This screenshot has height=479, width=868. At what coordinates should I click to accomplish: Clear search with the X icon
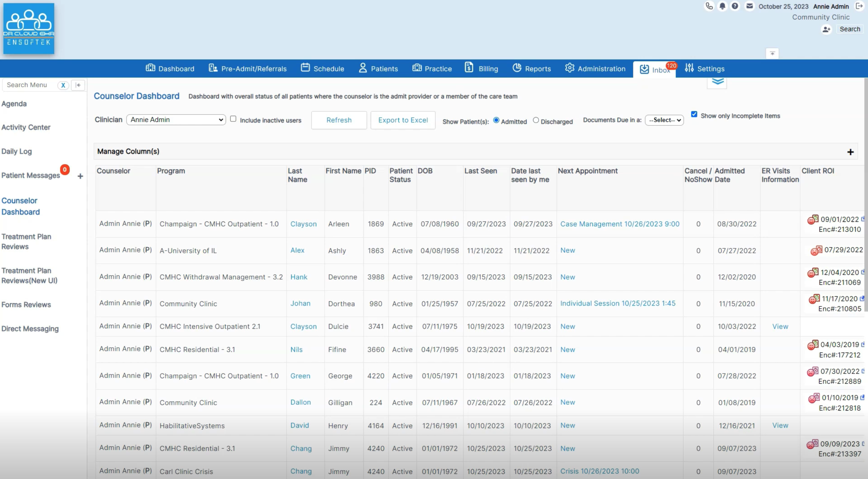[x=63, y=85]
